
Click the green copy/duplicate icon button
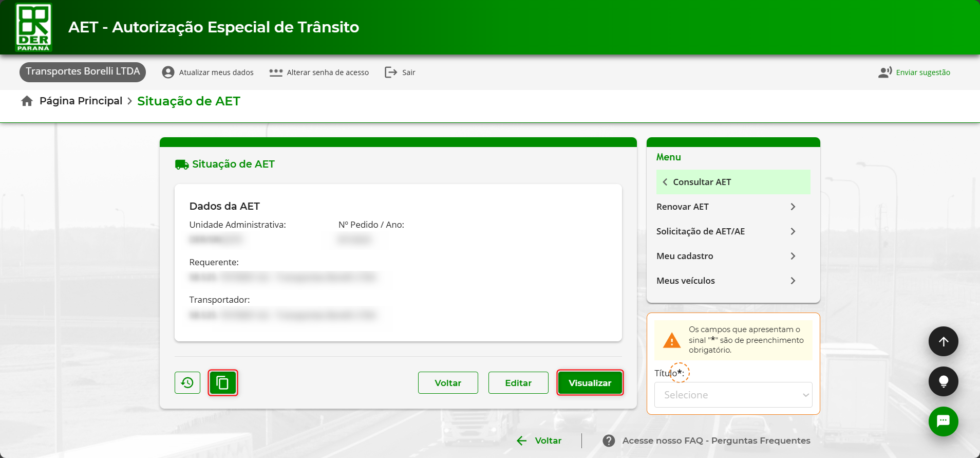222,383
